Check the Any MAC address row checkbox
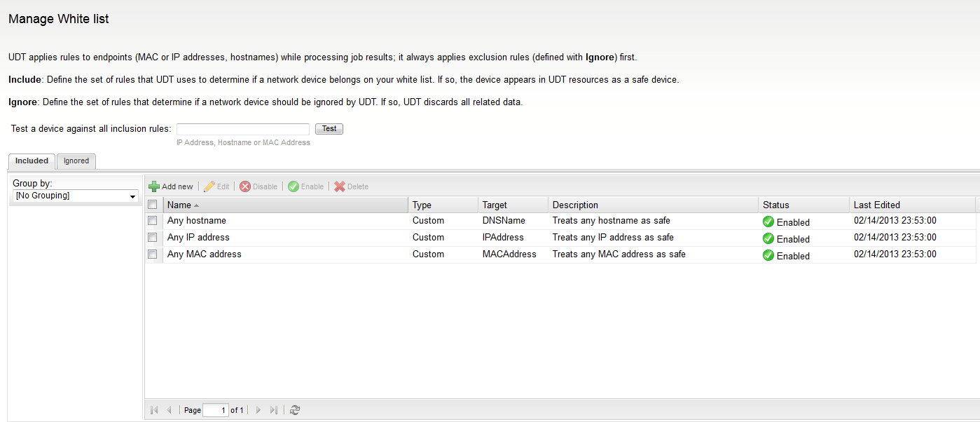This screenshot has width=980, height=422. tap(153, 254)
